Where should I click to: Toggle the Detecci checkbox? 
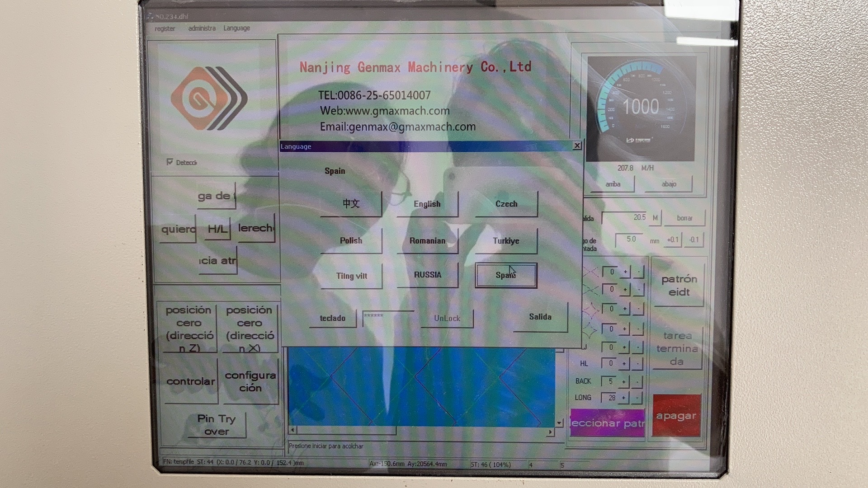(170, 162)
